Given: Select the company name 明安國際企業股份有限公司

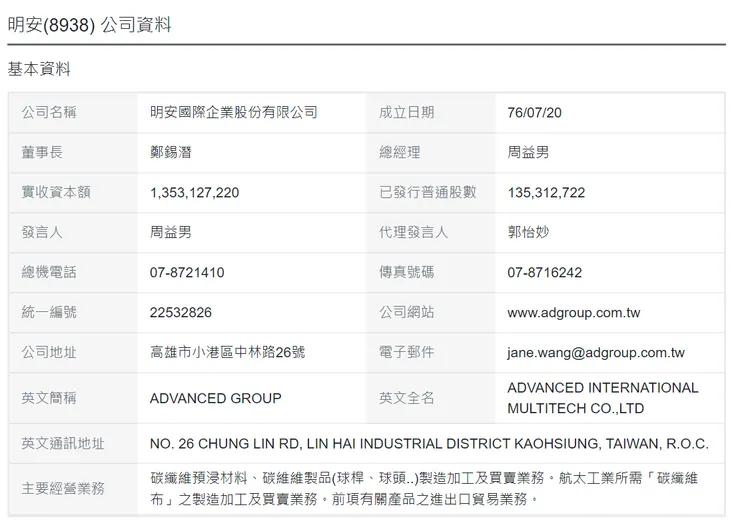Looking at the screenshot, I should point(234,112).
